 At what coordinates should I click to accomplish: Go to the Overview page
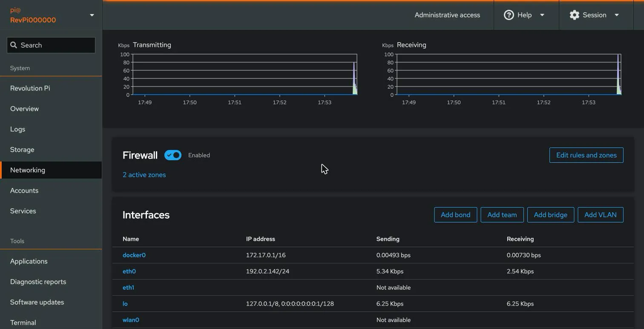click(x=51, y=109)
